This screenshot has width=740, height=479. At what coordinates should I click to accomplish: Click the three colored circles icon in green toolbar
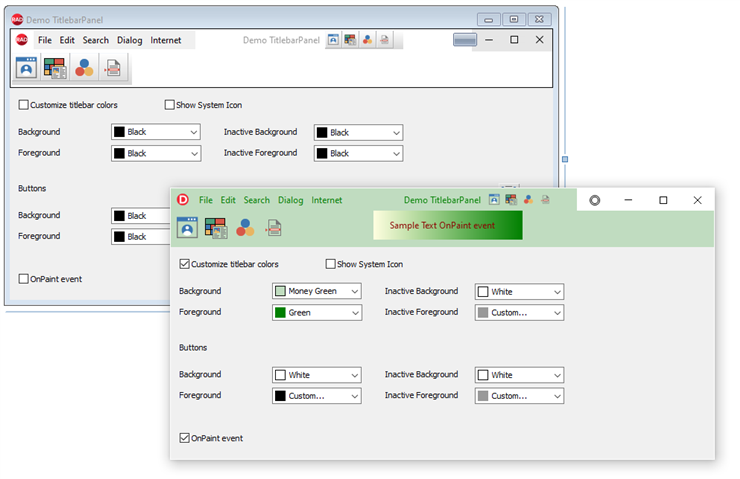click(x=245, y=227)
